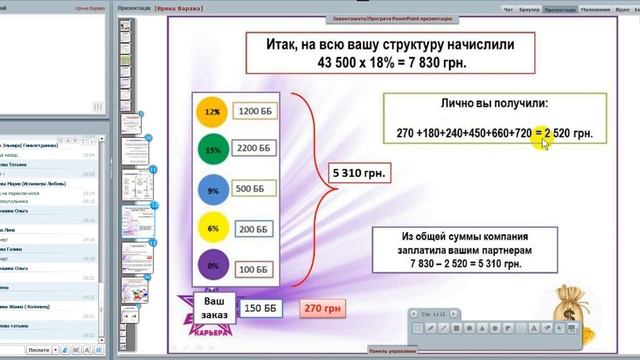Open the 'Відео' tab
The width and height of the screenshot is (640, 360).
click(622, 9)
